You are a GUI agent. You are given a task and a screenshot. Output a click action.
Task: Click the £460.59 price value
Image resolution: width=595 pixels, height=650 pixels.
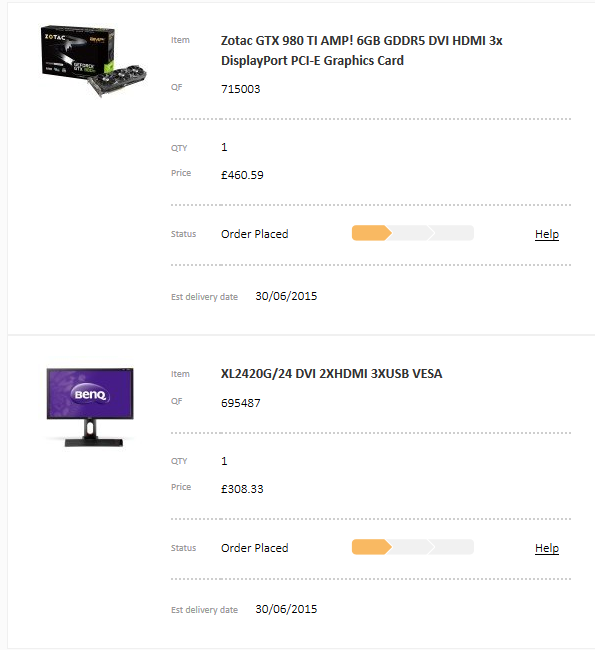(x=242, y=175)
